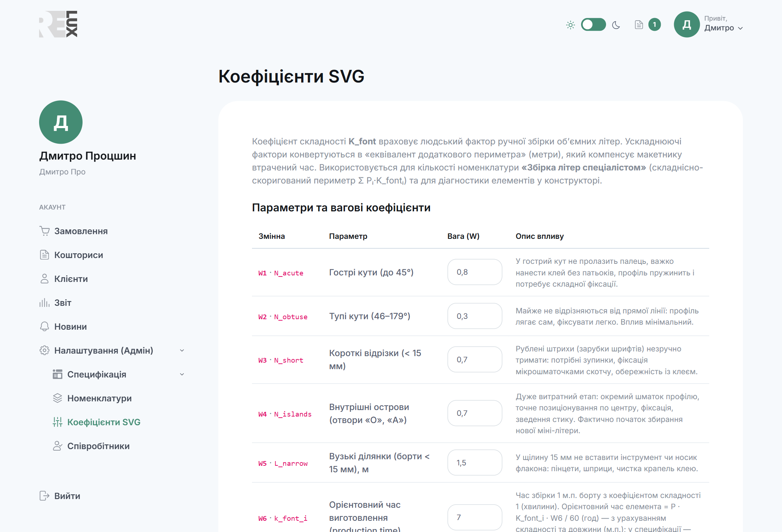782x532 pixels.
Task: Click the Налаштування gear icon
Action: pyautogui.click(x=45, y=350)
